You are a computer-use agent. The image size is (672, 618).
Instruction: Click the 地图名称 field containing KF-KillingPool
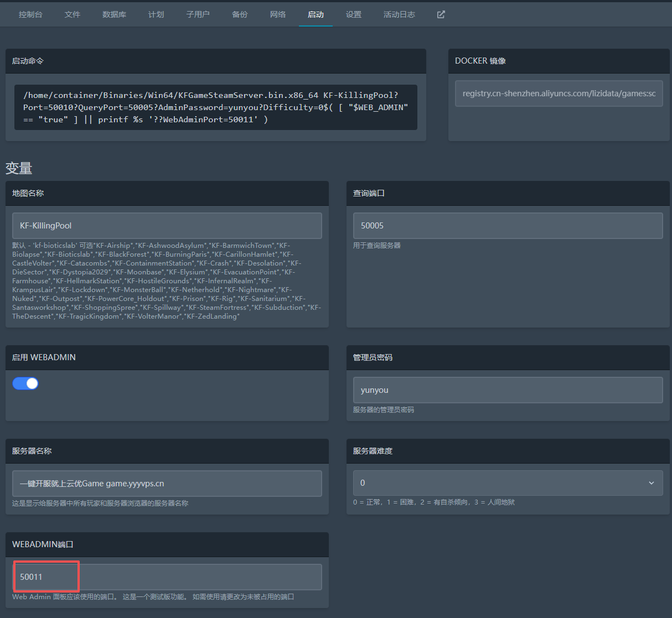[x=167, y=226]
